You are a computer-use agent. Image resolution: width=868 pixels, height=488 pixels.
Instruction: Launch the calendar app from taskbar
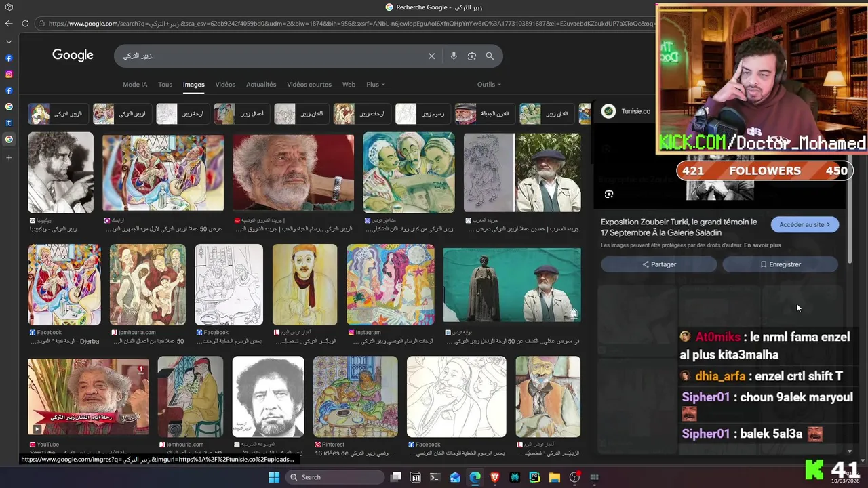click(416, 477)
